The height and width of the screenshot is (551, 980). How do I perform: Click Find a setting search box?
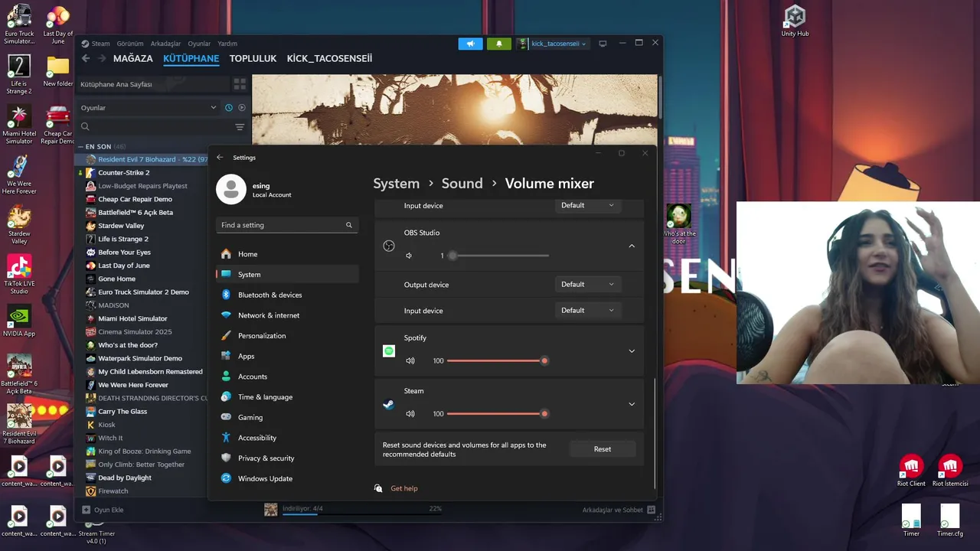point(287,225)
